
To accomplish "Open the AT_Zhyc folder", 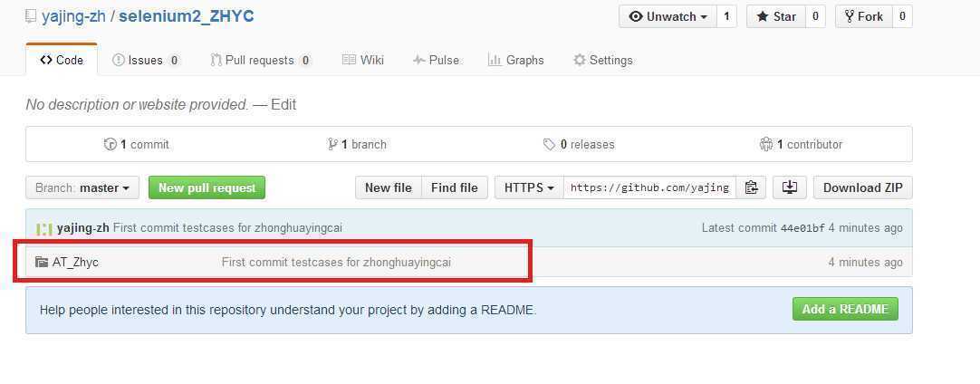I will tap(75, 262).
